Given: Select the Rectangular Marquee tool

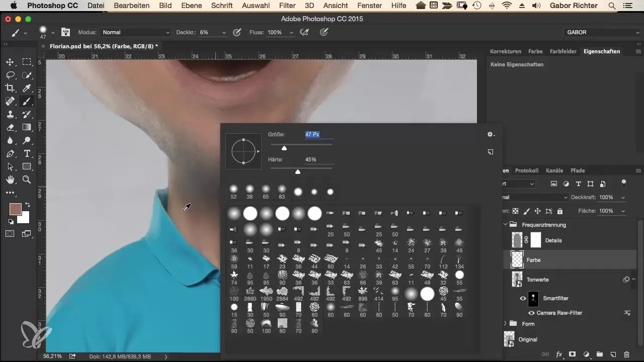Looking at the screenshot, I should pyautogui.click(x=27, y=62).
